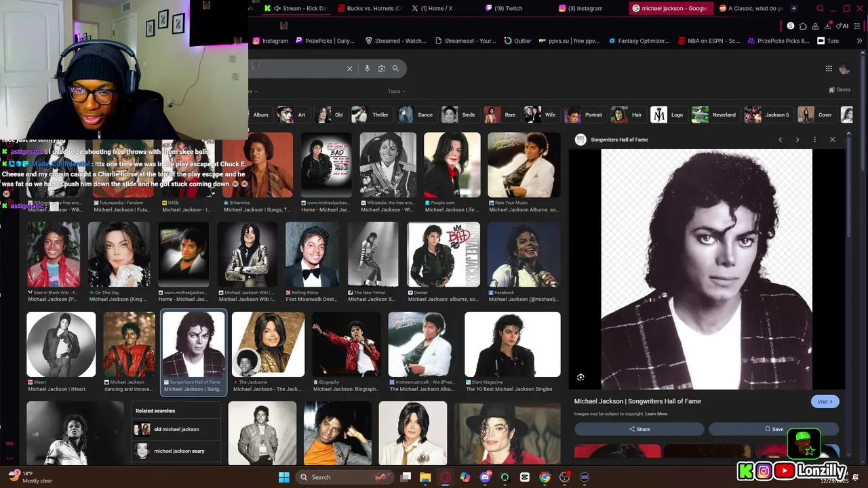Viewport: 868px width, 488px height.
Task: Click the S extension icon in toolbar
Action: coord(791,26)
